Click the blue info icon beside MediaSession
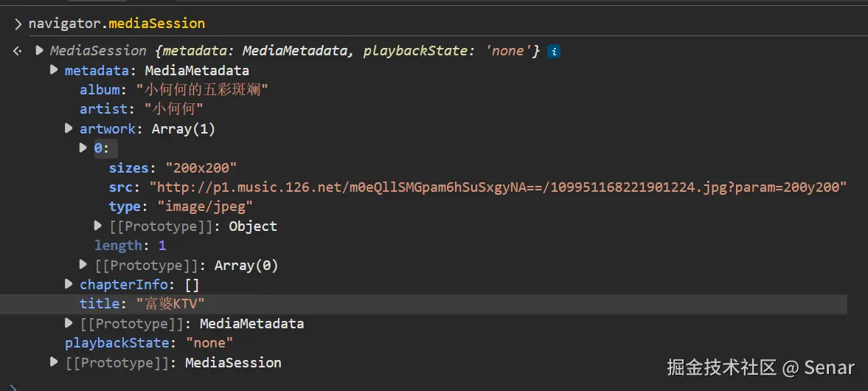 554,52
